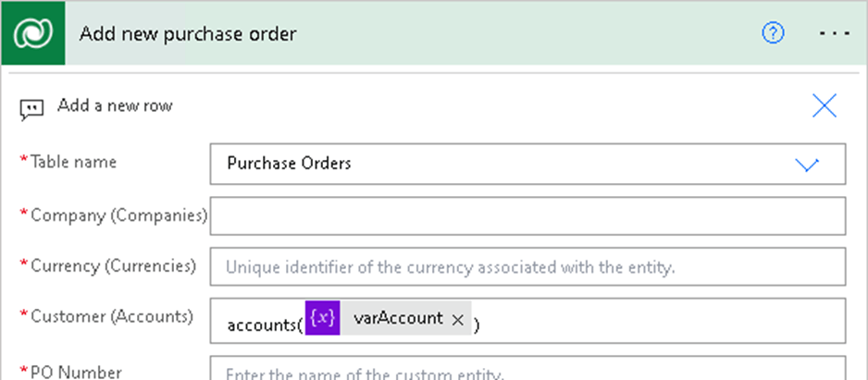Open the ellipsis more options menu

click(x=835, y=34)
